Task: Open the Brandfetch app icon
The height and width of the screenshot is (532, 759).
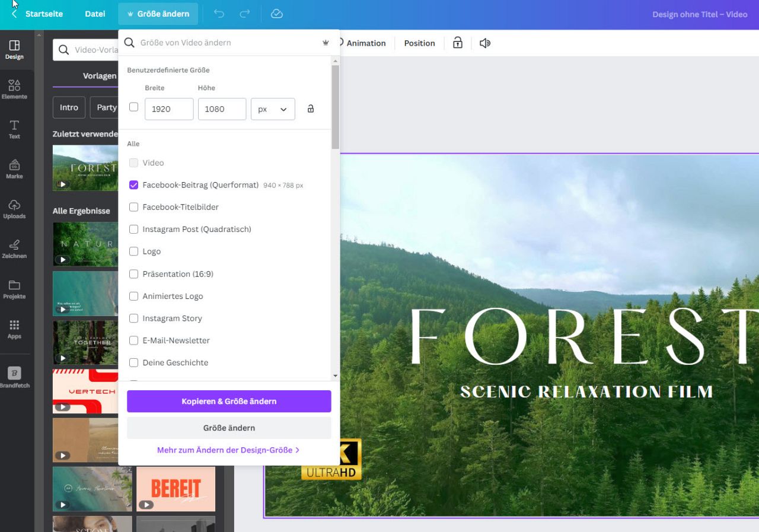Action: 14,377
